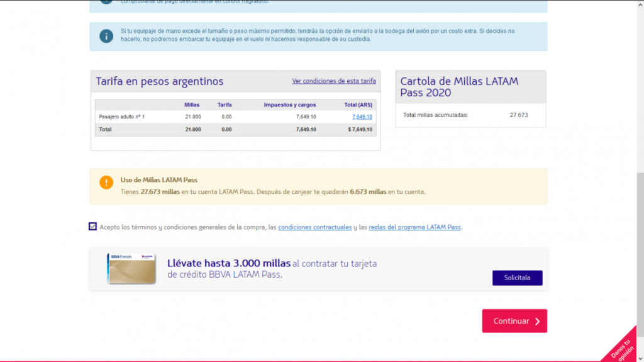Open 'Ver condiciones de esta tarifa' link

click(334, 81)
